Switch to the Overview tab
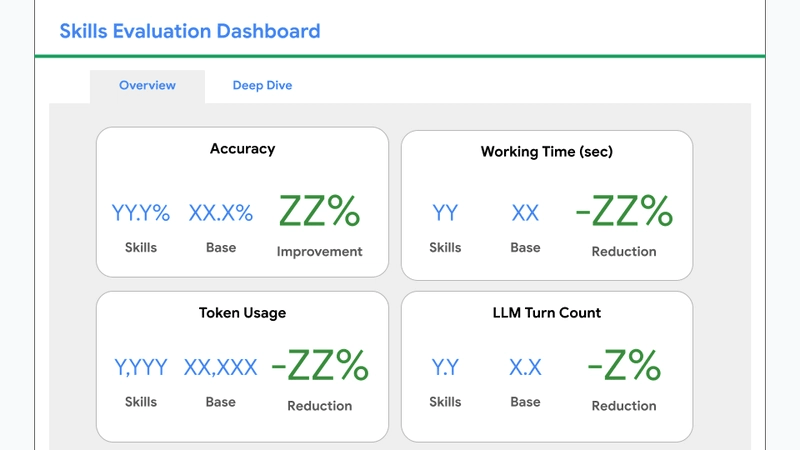Screen dimensions: 800x450 click(x=147, y=85)
